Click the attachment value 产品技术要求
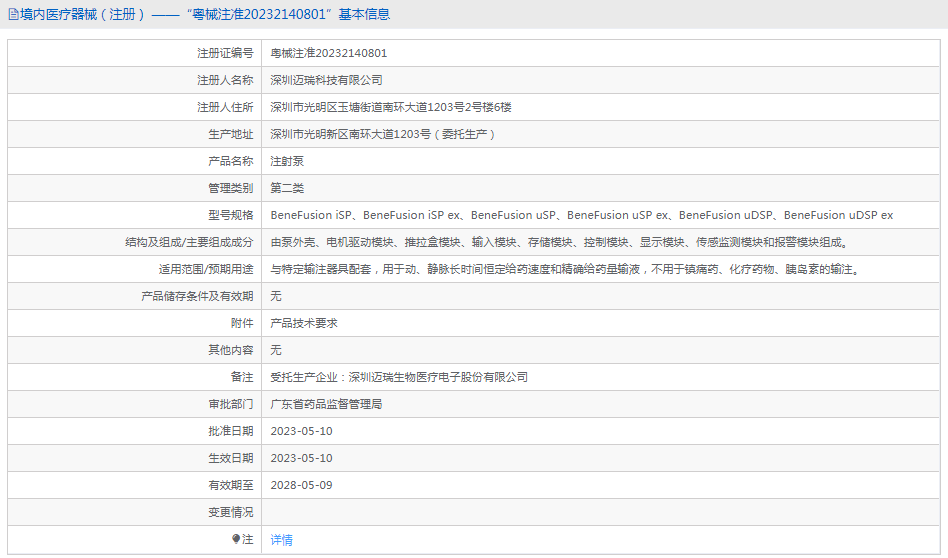This screenshot has width=948, height=558. tap(304, 323)
